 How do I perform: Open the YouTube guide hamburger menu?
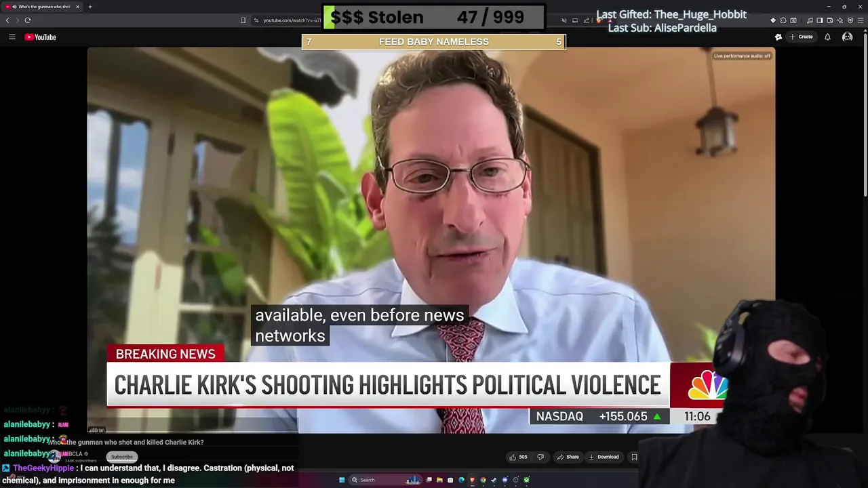click(12, 37)
